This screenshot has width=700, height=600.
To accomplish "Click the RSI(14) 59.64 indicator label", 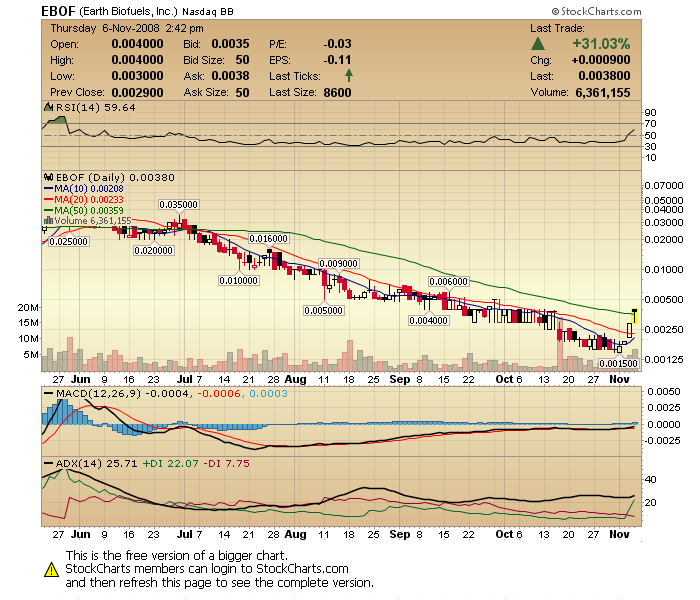I will point(96,108).
